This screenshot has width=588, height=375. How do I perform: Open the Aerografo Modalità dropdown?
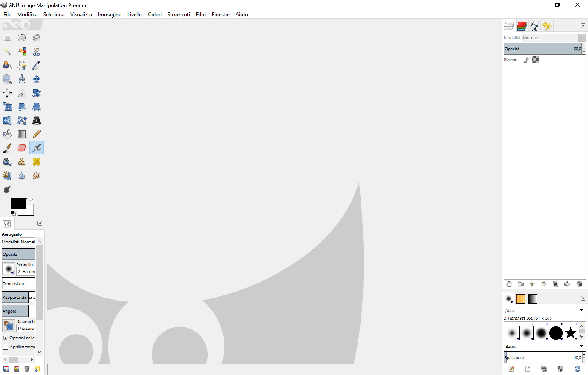click(28, 242)
